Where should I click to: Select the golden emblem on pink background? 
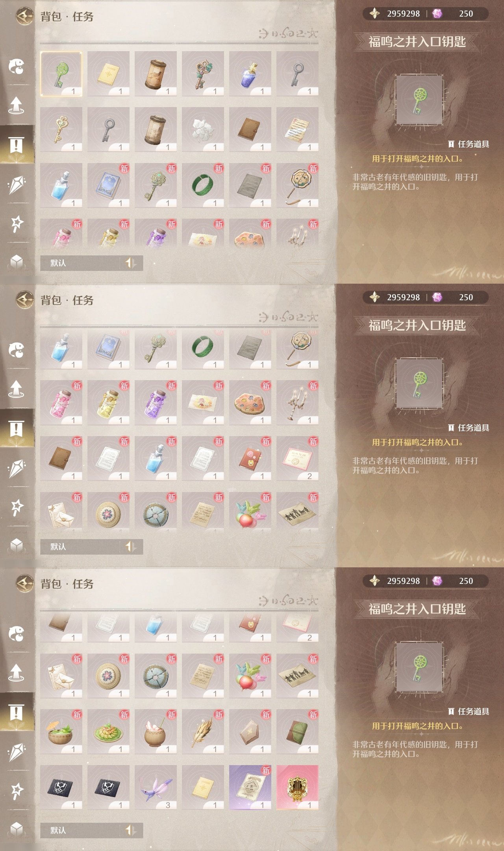pos(297,787)
